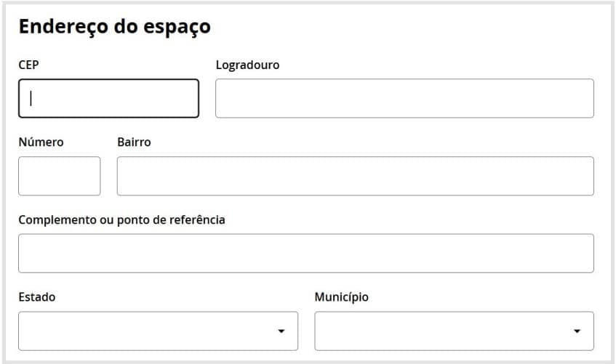Click the Bairro label
The height and width of the screenshot is (364, 616).
pyautogui.click(x=134, y=142)
